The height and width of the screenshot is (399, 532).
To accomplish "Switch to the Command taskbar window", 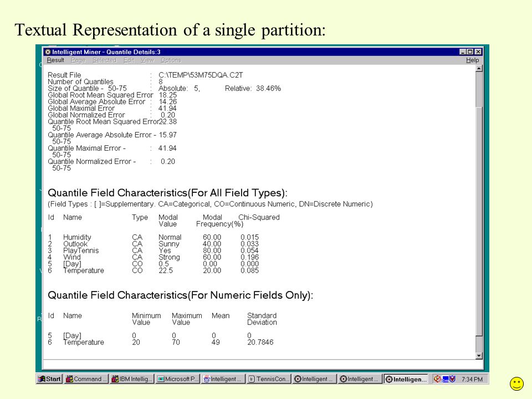I will pos(86,379).
